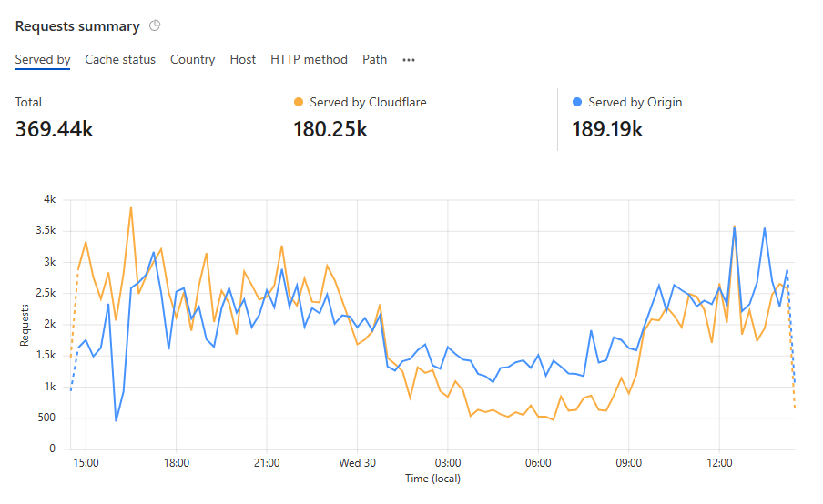Click the highest orange peak near 3.9k

(131, 207)
